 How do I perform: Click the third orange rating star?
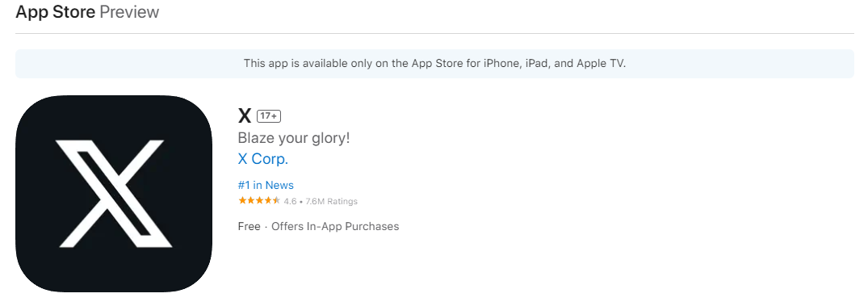(x=260, y=200)
